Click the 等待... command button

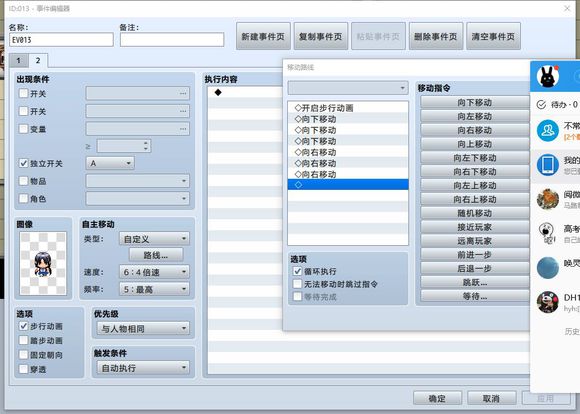pyautogui.click(x=475, y=296)
